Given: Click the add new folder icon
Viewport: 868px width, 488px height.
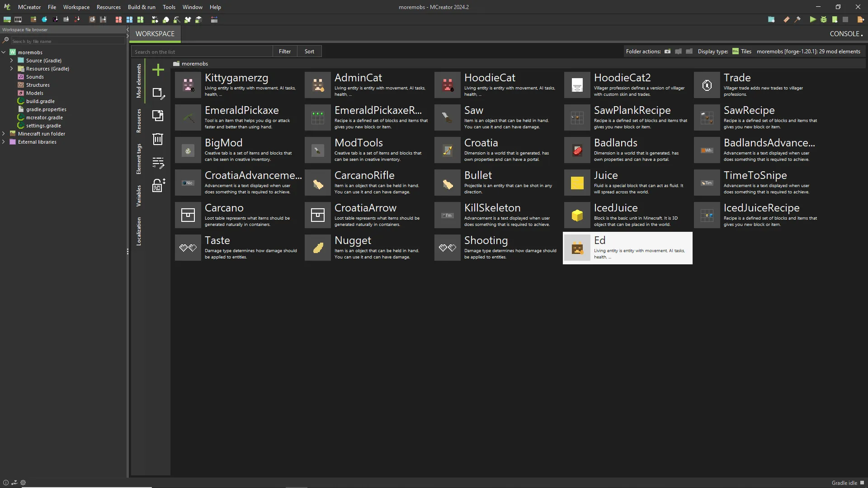Looking at the screenshot, I should (667, 52).
